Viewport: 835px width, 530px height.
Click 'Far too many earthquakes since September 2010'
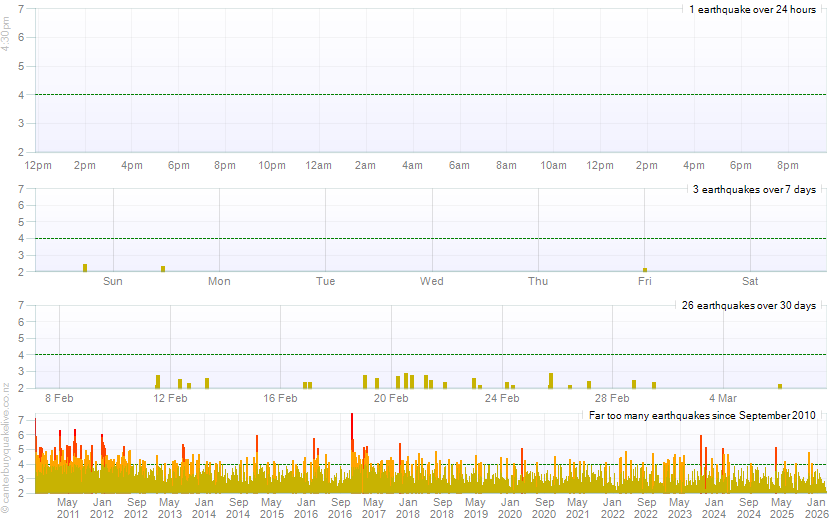coord(702,415)
